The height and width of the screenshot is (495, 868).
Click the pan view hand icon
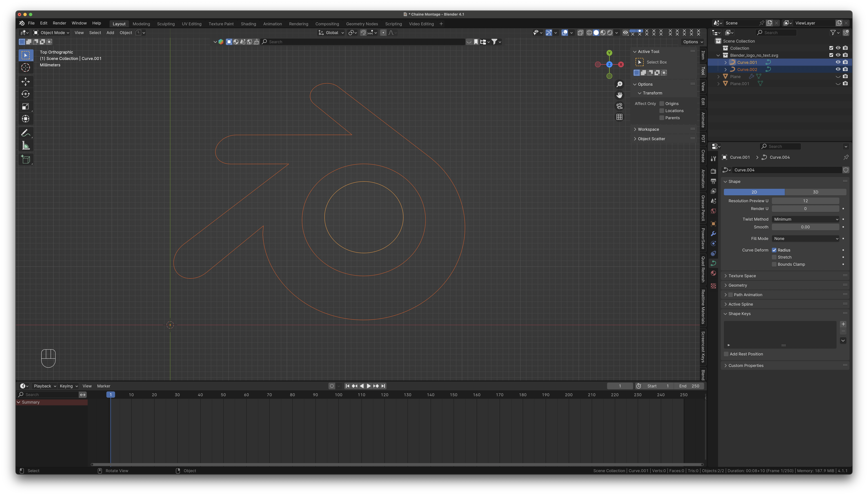point(620,95)
